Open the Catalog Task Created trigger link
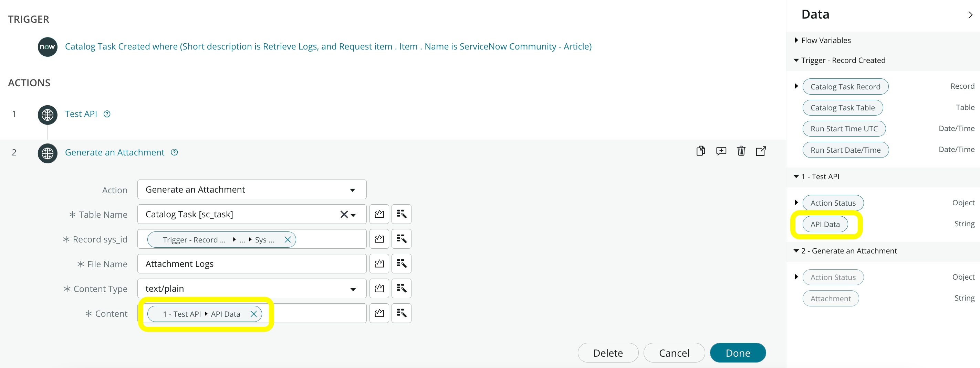The image size is (980, 368). pyautogui.click(x=328, y=46)
